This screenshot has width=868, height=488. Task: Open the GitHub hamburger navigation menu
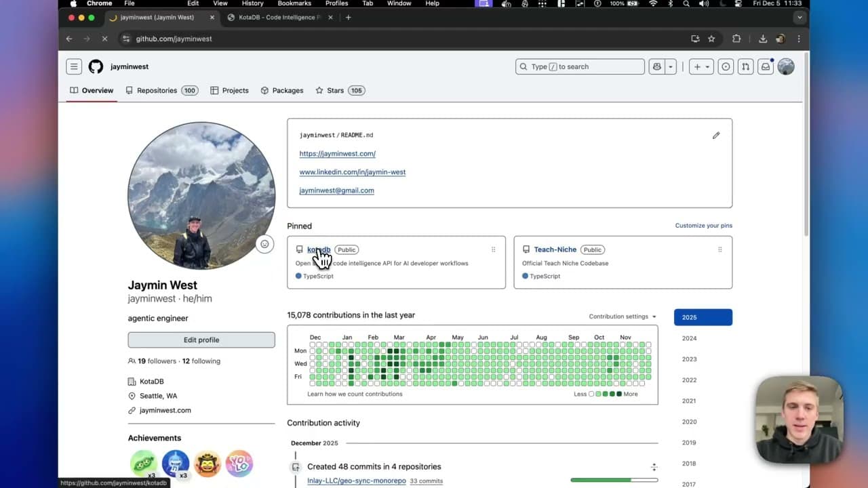pyautogui.click(x=74, y=66)
